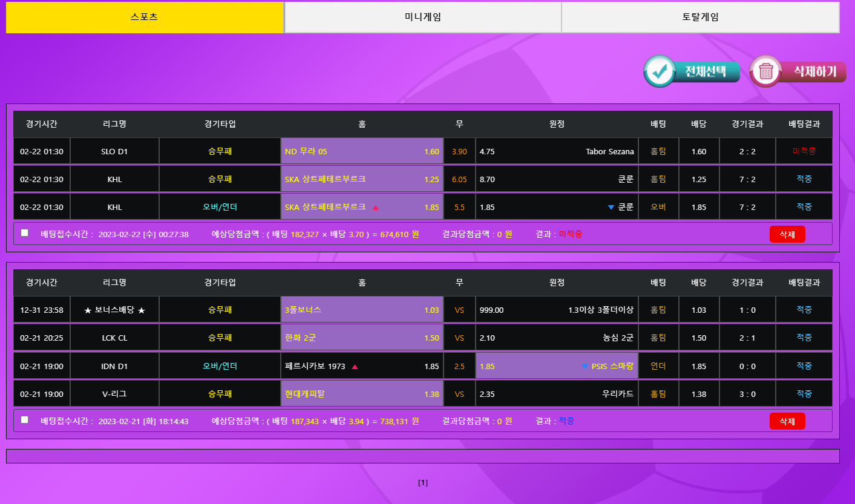Go to page [1] in pagination

[423, 483]
